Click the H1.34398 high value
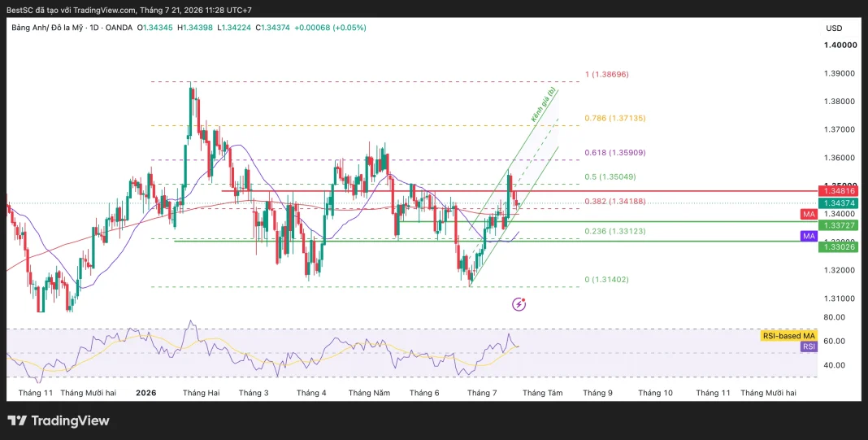The width and height of the screenshot is (868, 440). (195, 27)
